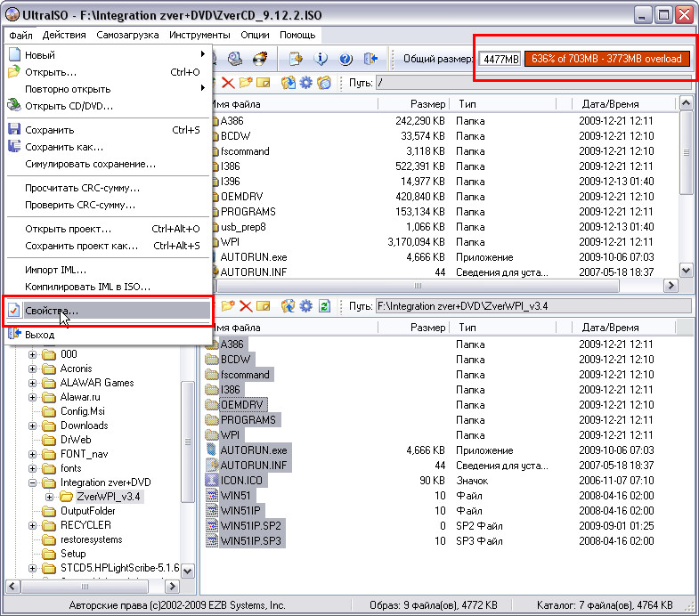Expand the FONT_nav folder node
The height and width of the screenshot is (616, 699).
[x=33, y=454]
